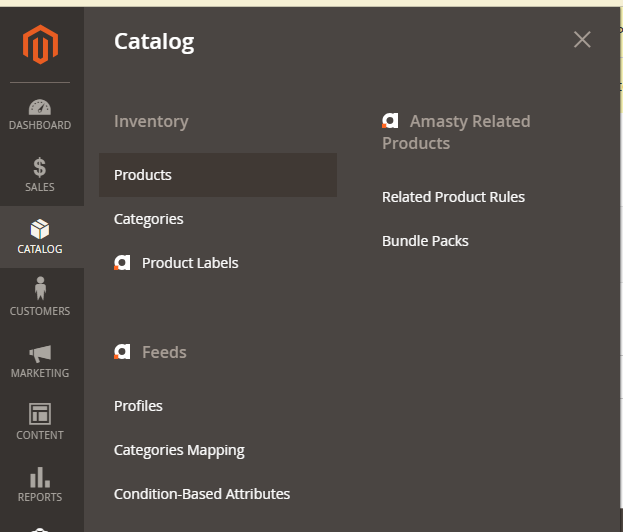This screenshot has width=623, height=532.
Task: Open Feeds Profiles page
Action: coord(138,406)
